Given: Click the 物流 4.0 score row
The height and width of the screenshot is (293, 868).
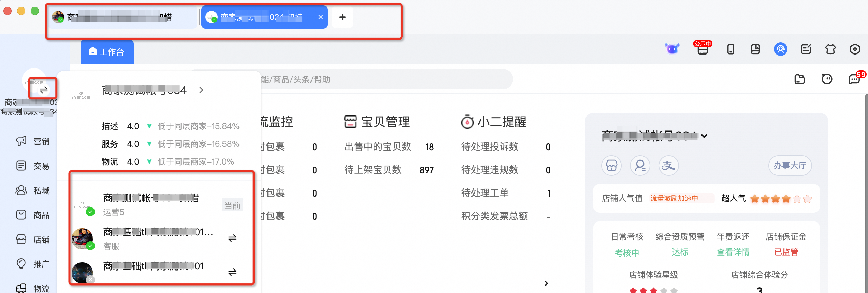Looking at the screenshot, I should pyautogui.click(x=168, y=162).
